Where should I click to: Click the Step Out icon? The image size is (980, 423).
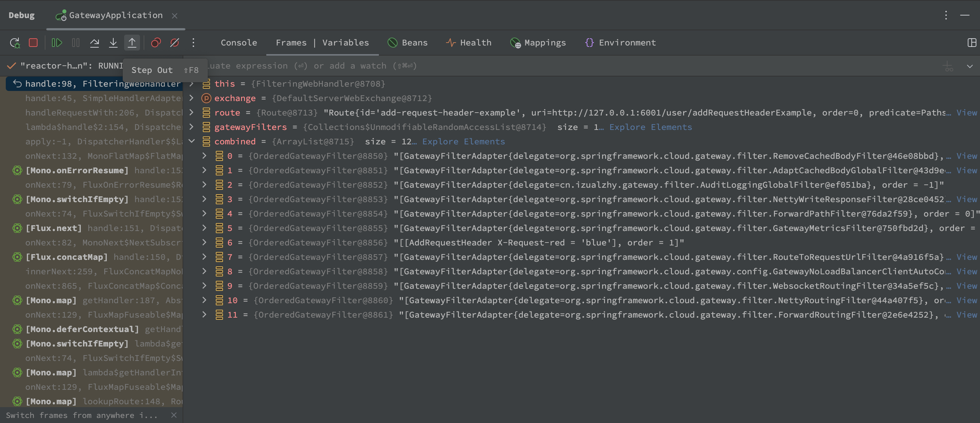pos(132,43)
